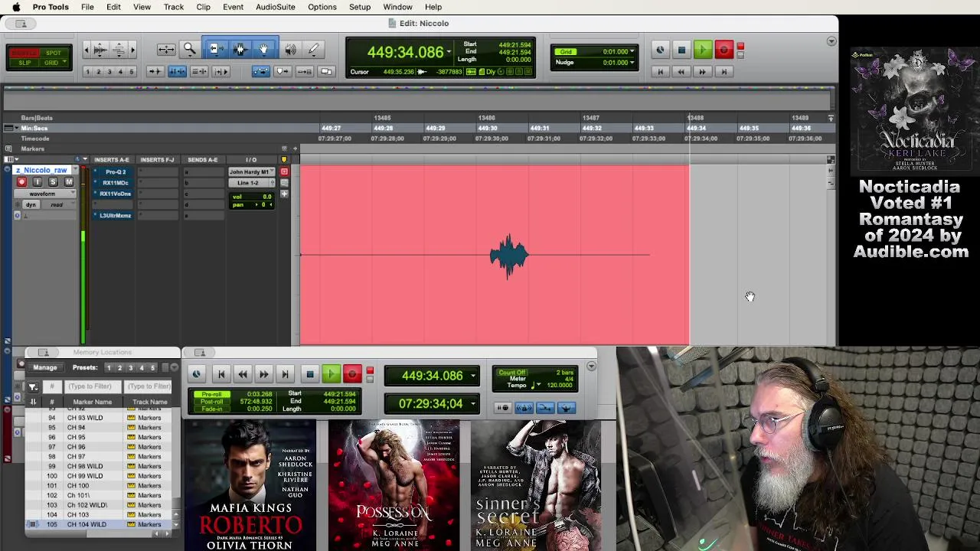Open the Grid value dropdown
Image resolution: width=980 pixels, height=551 pixels.
(x=632, y=51)
